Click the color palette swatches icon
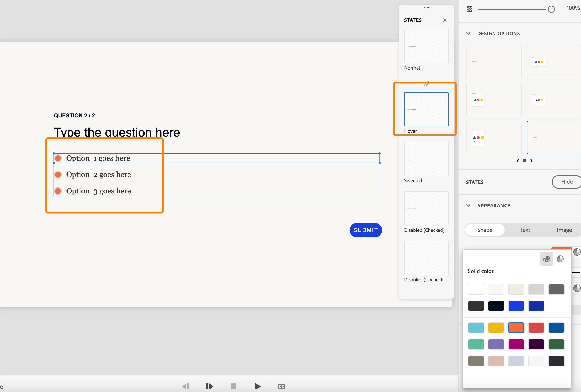Screen dimensions: 581x392 coord(546,259)
